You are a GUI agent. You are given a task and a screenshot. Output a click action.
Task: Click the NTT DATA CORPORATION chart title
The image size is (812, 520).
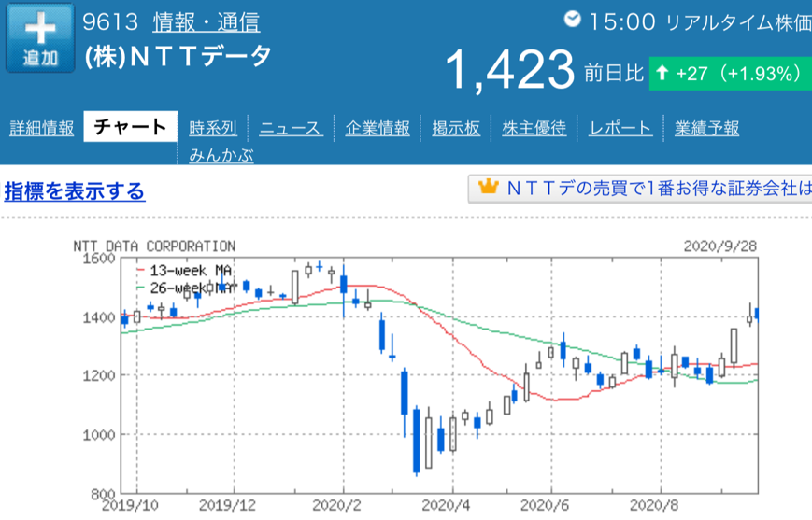click(154, 246)
